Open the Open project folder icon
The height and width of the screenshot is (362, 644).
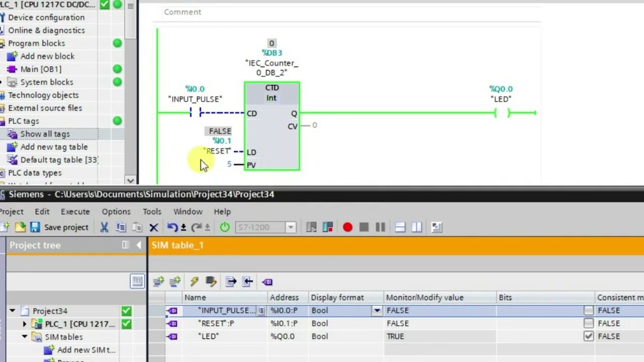20,227
